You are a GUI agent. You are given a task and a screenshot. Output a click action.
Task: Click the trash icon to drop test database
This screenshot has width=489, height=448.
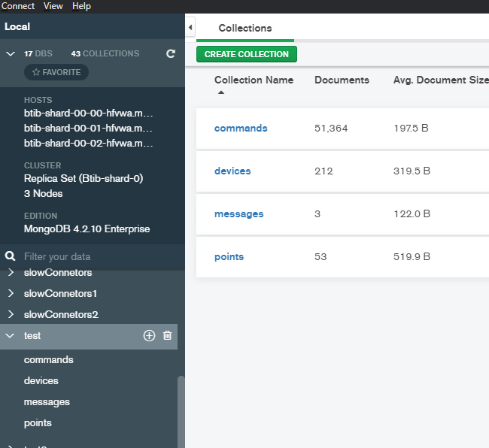click(167, 336)
